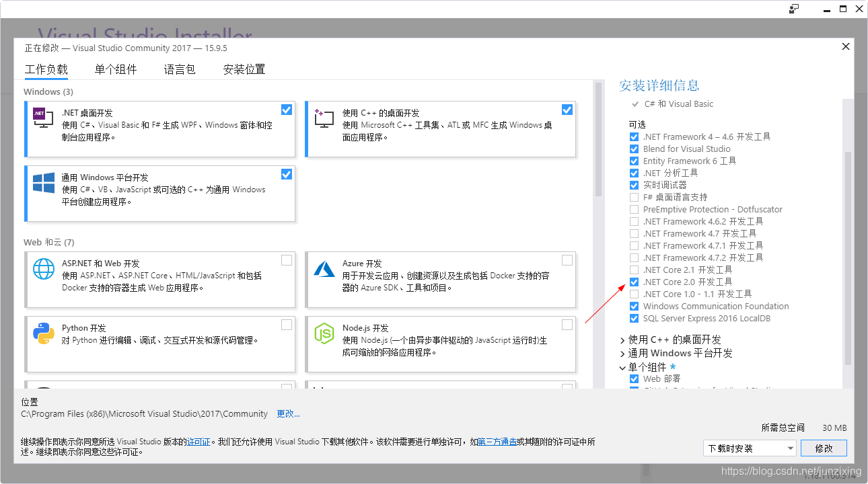Click the 修改 button

coord(824,448)
